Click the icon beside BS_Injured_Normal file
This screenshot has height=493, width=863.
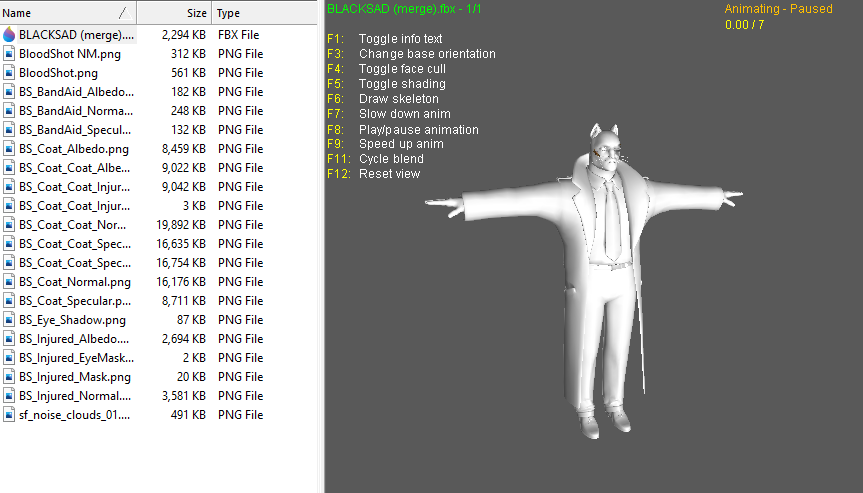click(9, 396)
